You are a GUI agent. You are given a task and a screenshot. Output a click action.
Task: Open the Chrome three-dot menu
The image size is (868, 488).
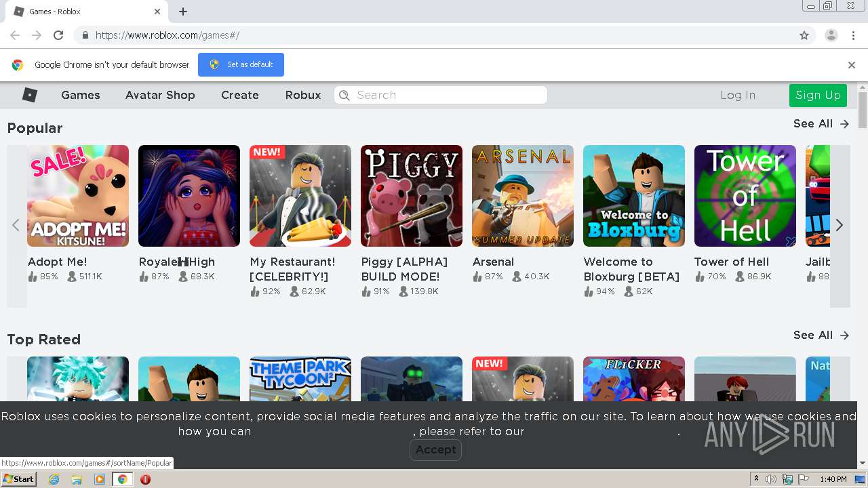click(x=852, y=35)
